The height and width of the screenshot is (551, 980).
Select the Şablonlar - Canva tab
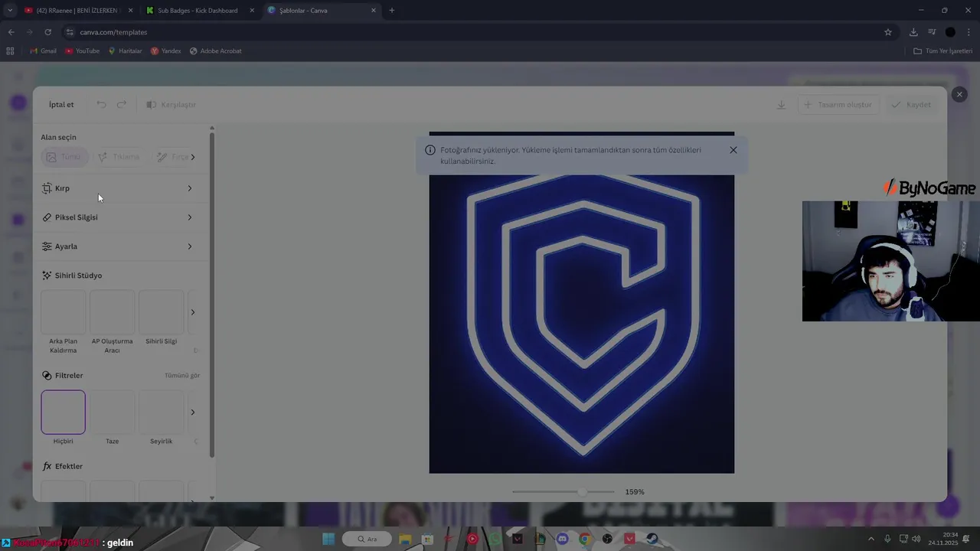(x=322, y=11)
